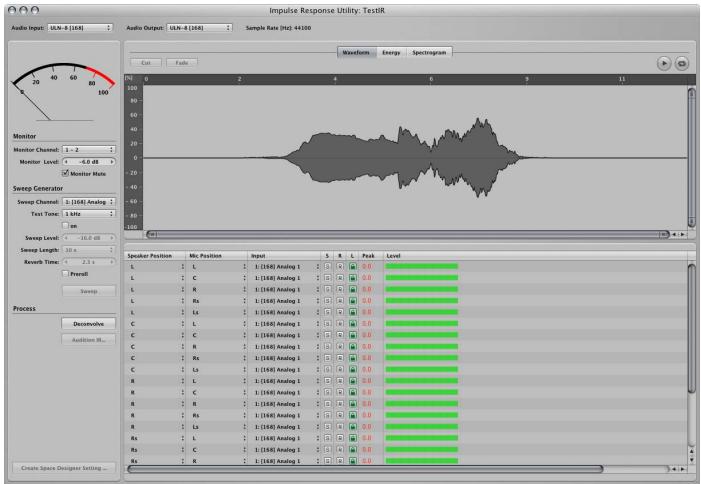The height and width of the screenshot is (484, 701).
Task: Click lock icon for speaker C, mic R
Action: point(352,347)
